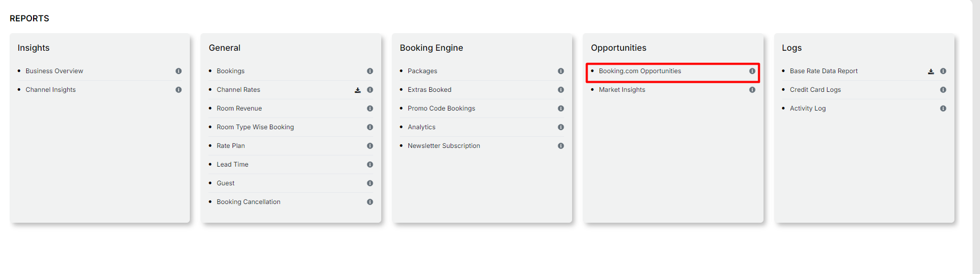Show info for Market Insights

(752, 90)
